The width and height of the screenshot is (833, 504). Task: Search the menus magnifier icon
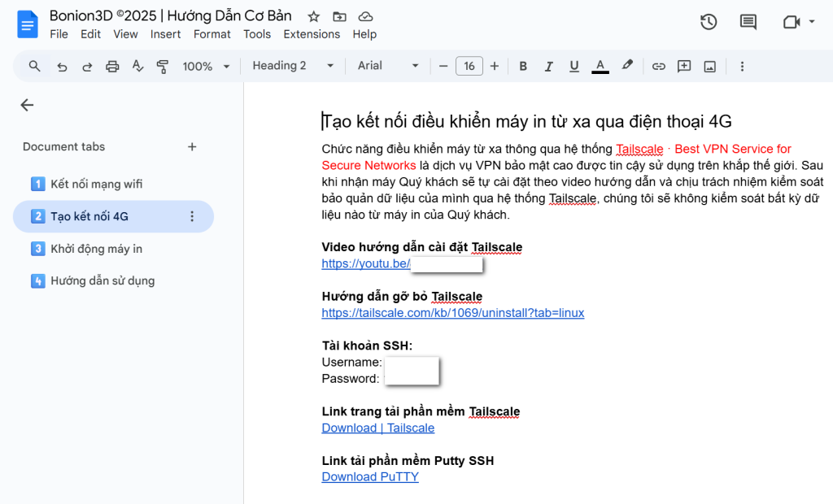click(34, 66)
